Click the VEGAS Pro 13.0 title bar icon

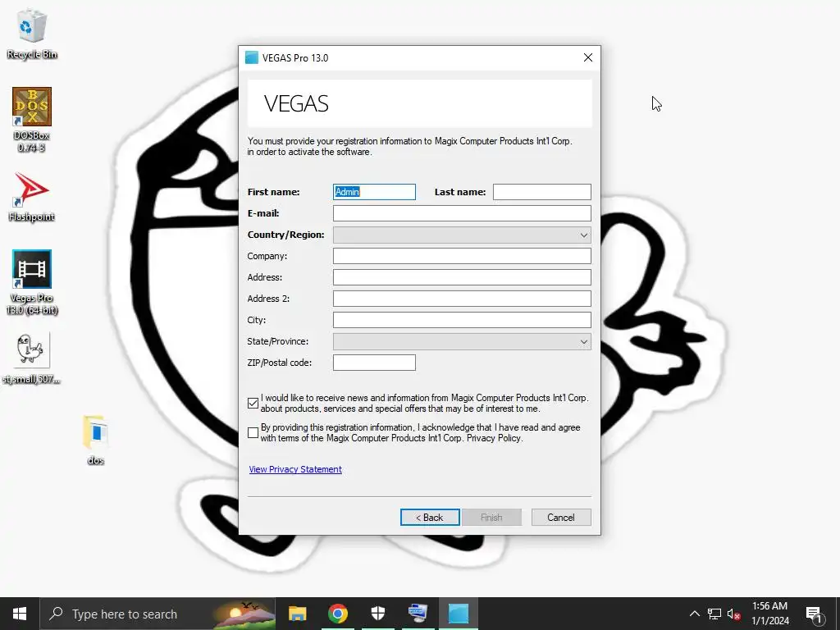coord(252,57)
